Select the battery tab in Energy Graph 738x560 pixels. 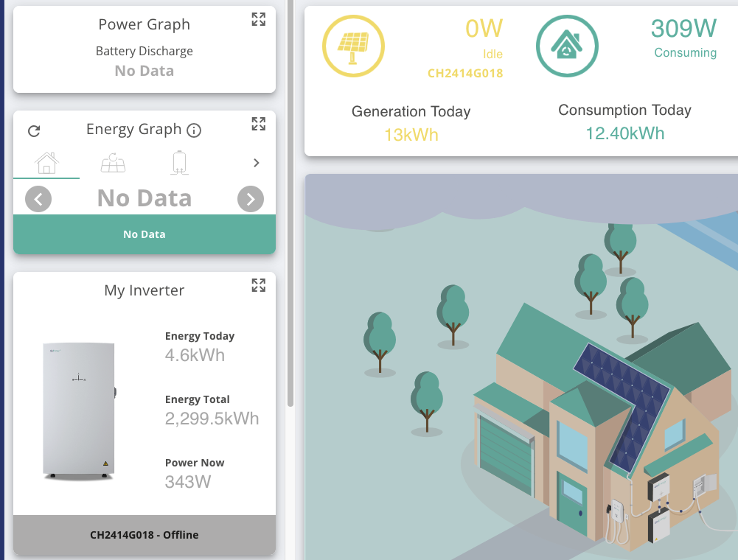[x=179, y=163]
